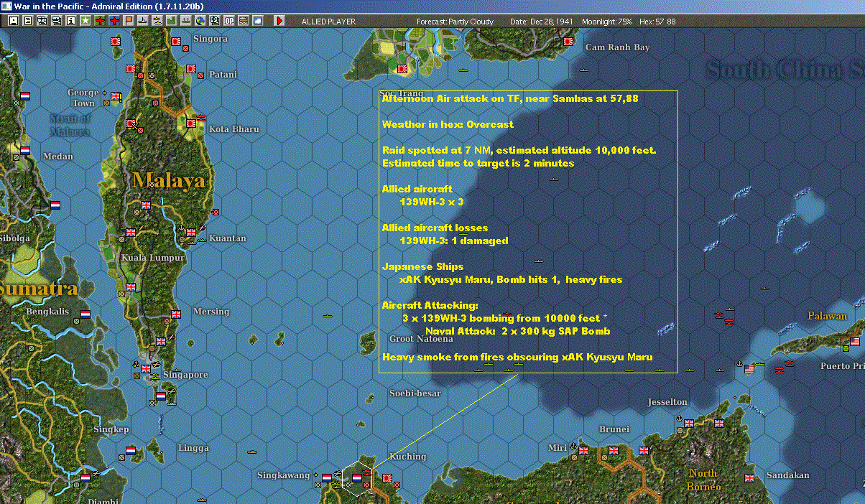Click the Dutch flag at Bengkalis
The image size is (865, 504).
tap(85, 314)
